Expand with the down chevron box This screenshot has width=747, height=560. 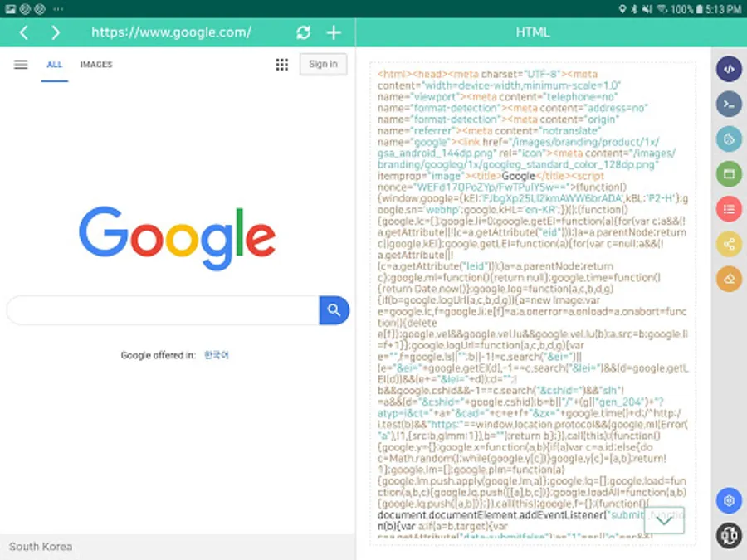point(664,520)
